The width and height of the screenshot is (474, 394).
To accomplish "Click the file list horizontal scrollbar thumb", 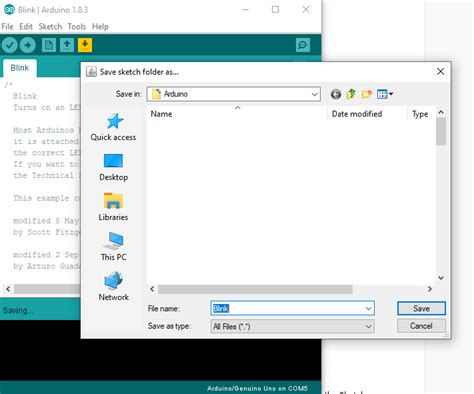I will (x=255, y=289).
